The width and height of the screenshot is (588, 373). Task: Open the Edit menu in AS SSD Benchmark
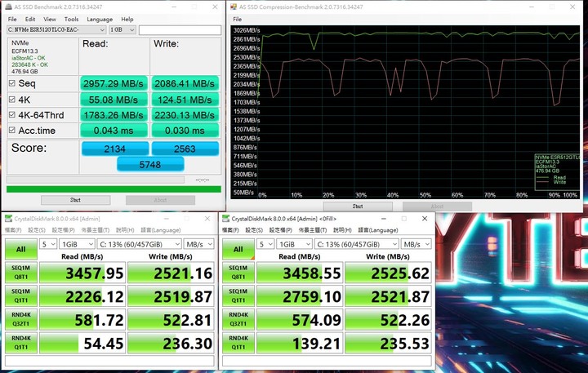(30, 19)
